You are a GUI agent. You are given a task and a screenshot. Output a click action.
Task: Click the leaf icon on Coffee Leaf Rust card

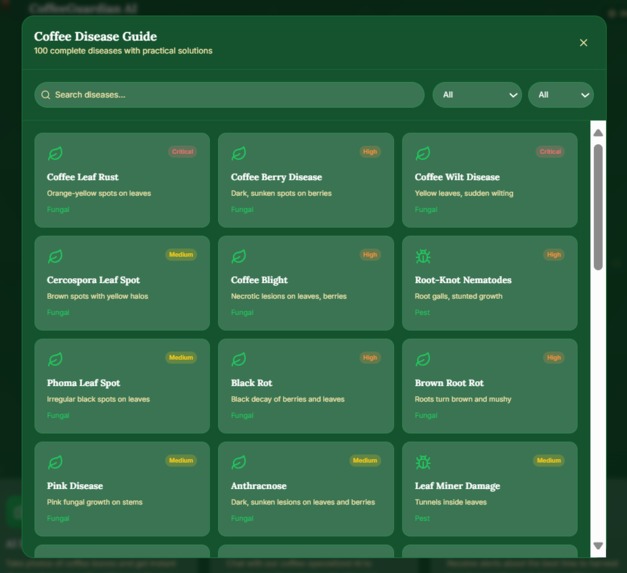click(55, 153)
